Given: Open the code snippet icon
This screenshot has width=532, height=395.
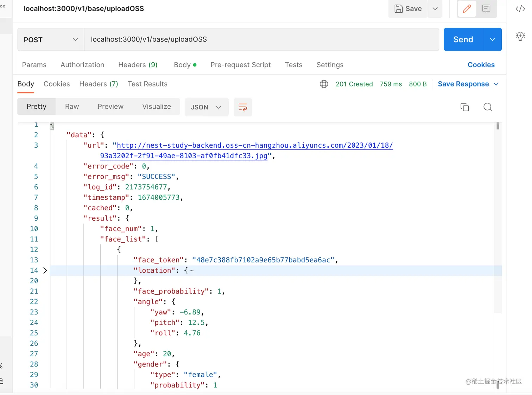Looking at the screenshot, I should point(520,9).
